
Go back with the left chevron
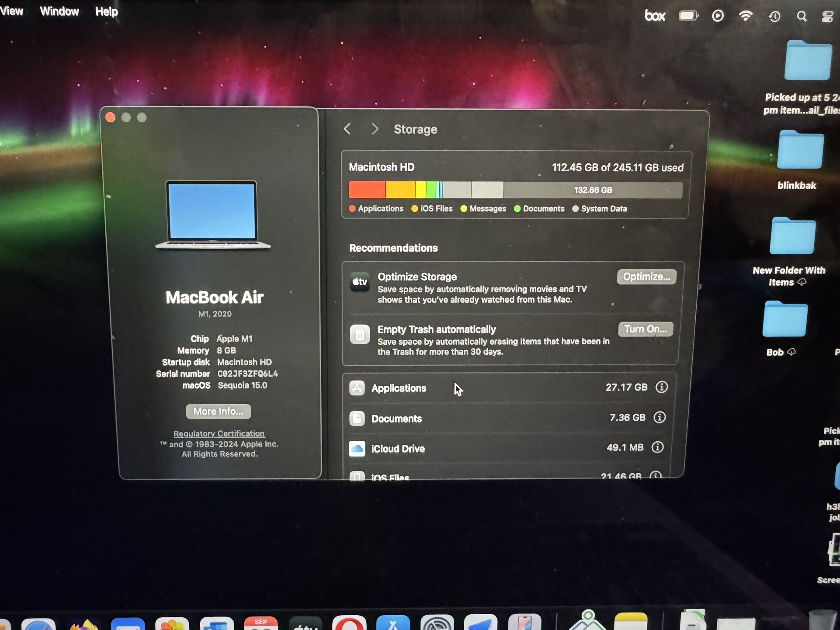click(347, 129)
